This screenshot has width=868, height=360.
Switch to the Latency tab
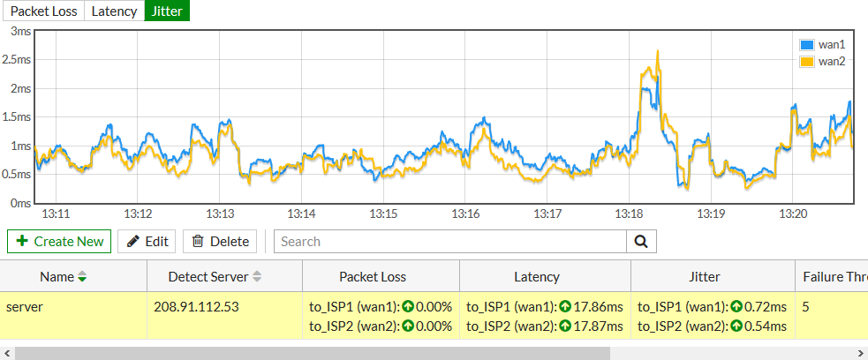click(x=114, y=11)
